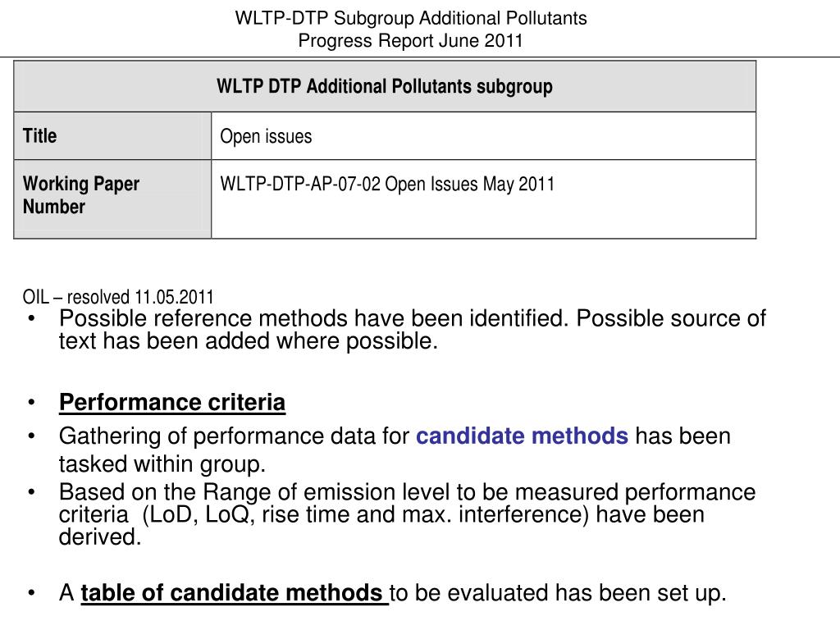Click the underlined 'Performance criteria' heading
The image size is (840, 630).
[172, 402]
